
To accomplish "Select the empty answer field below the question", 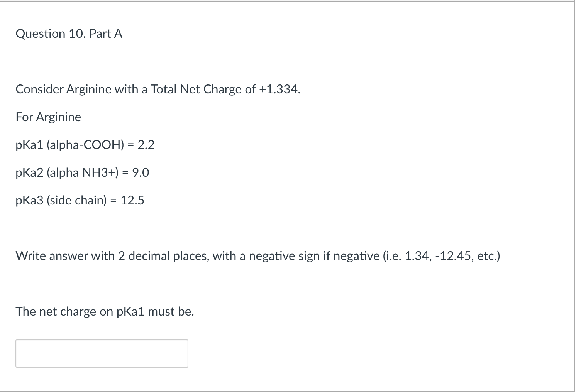I will (x=101, y=353).
